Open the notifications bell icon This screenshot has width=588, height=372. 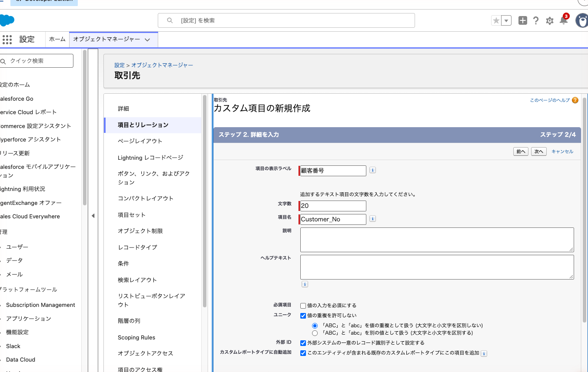point(564,20)
